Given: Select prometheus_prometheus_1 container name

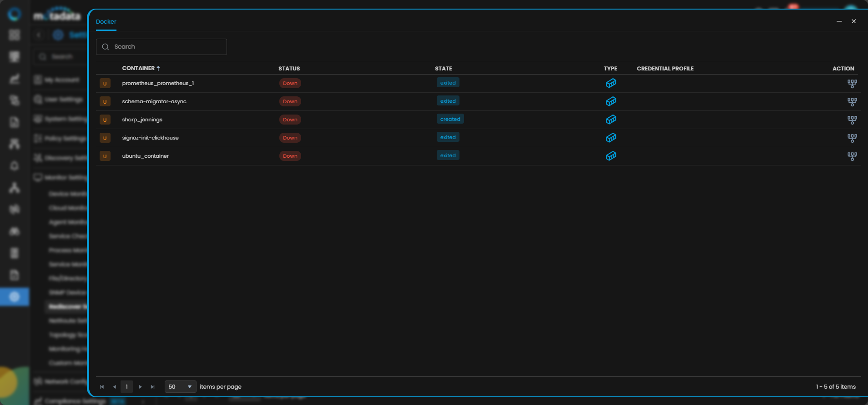Looking at the screenshot, I should coord(158,83).
